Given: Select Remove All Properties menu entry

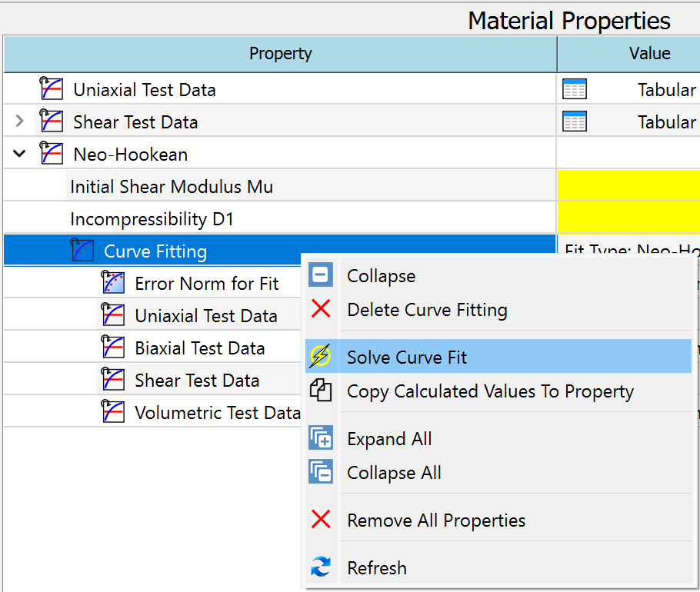Looking at the screenshot, I should 436,520.
